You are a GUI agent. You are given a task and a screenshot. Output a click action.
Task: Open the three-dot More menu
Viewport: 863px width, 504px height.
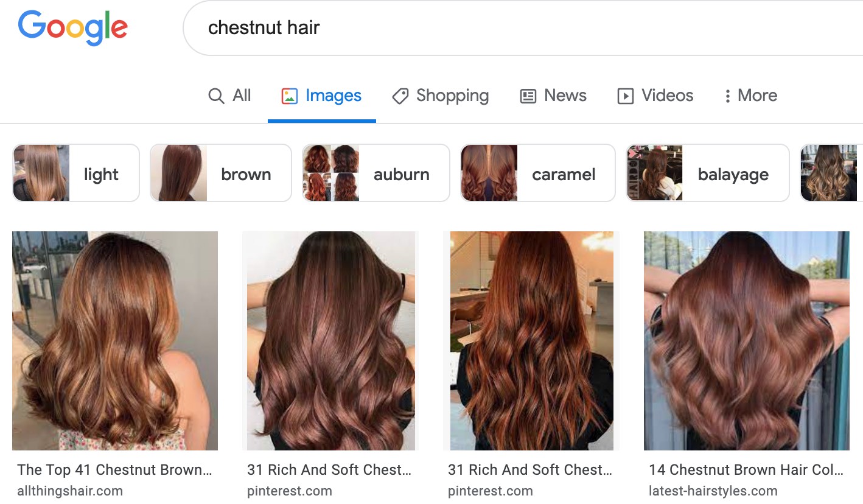[x=750, y=96]
